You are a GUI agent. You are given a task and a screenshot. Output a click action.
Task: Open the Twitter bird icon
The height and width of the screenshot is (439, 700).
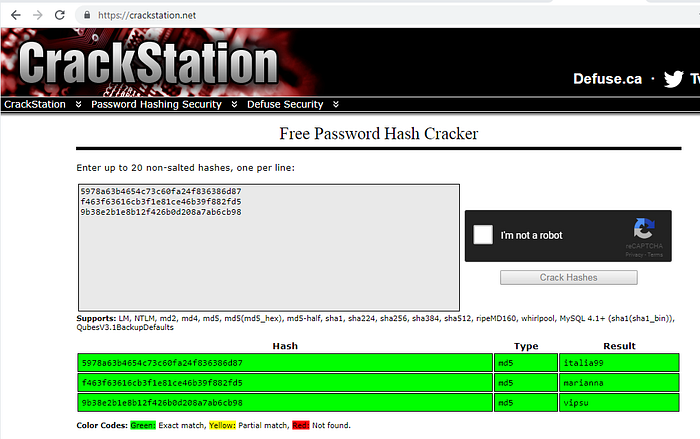[675, 78]
